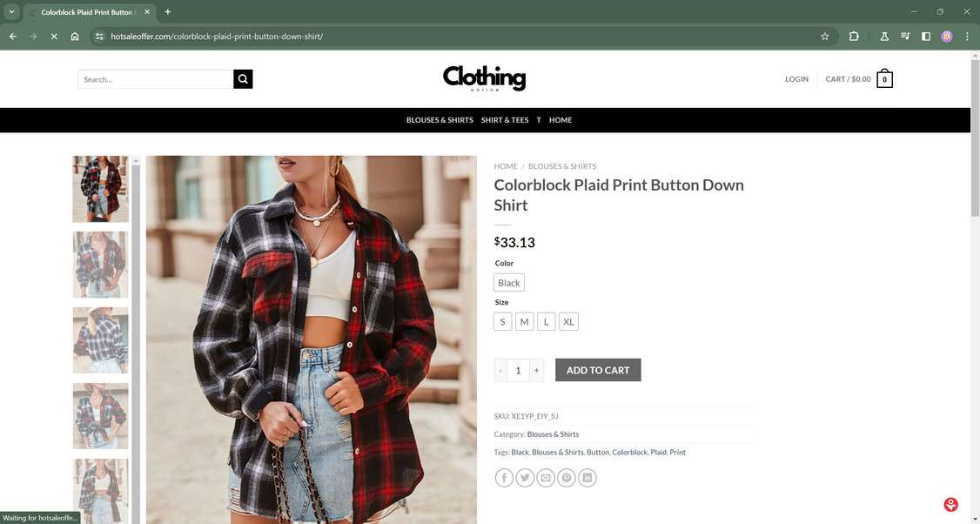Share product on LinkedIn
The width and height of the screenshot is (980, 524).
pos(587,478)
